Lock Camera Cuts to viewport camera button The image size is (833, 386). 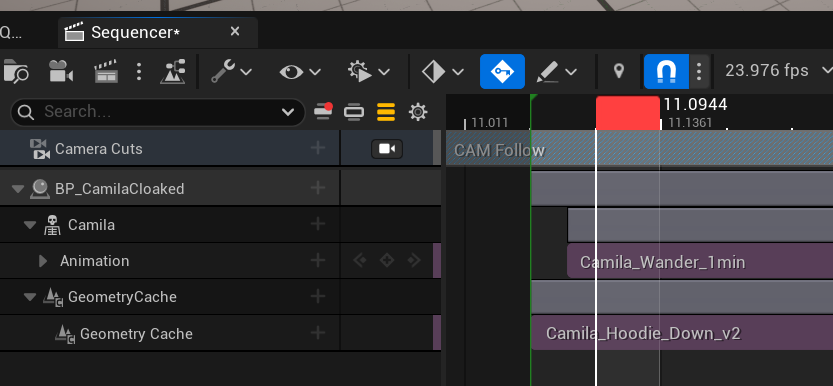[x=387, y=149]
